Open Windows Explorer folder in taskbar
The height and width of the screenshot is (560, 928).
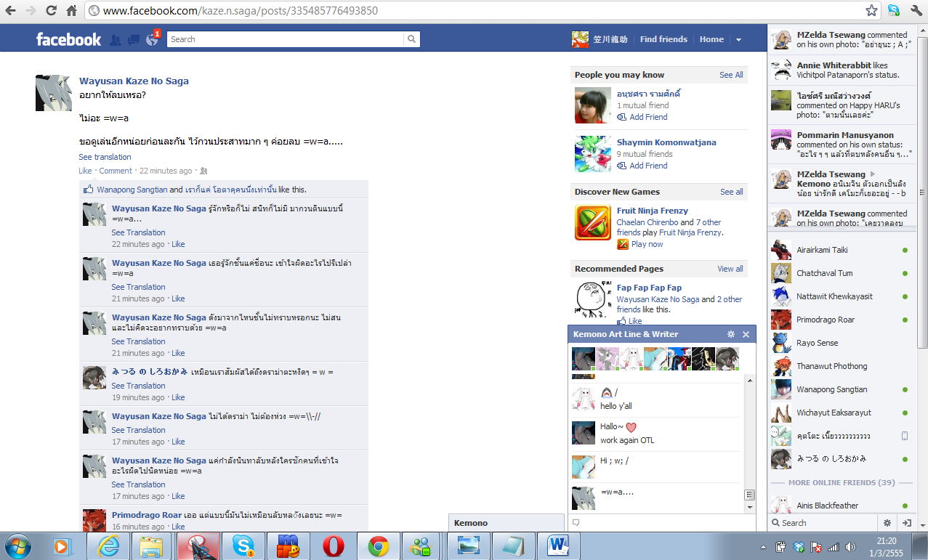[151, 545]
